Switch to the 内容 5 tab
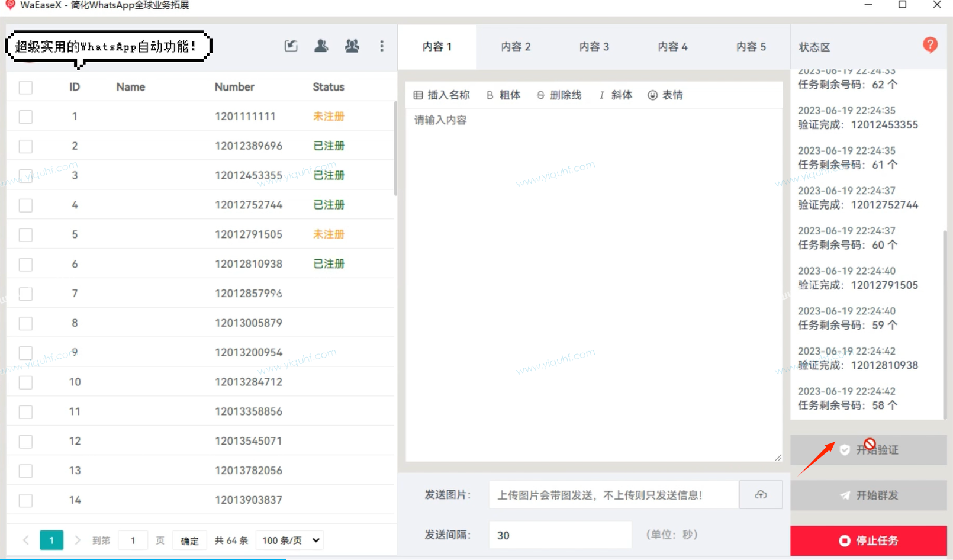953x560 pixels. click(751, 47)
